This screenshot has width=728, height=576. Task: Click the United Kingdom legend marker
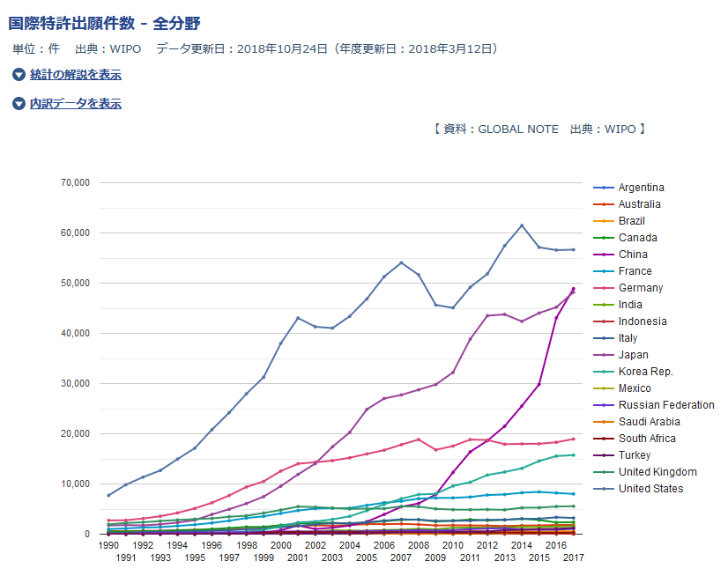tap(603, 472)
